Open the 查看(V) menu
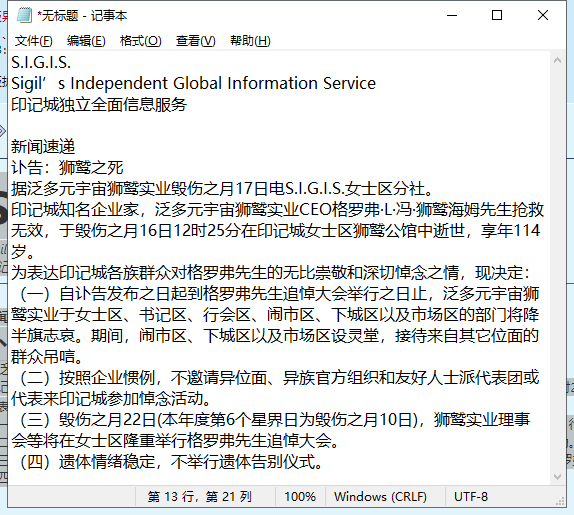Image resolution: width=574 pixels, height=515 pixels. (195, 41)
